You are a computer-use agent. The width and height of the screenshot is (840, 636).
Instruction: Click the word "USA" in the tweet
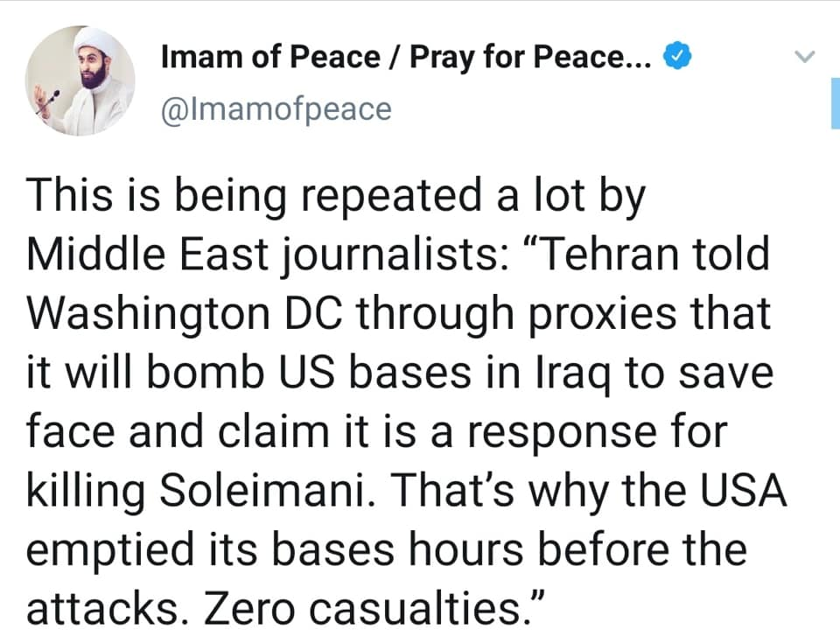[x=747, y=493]
